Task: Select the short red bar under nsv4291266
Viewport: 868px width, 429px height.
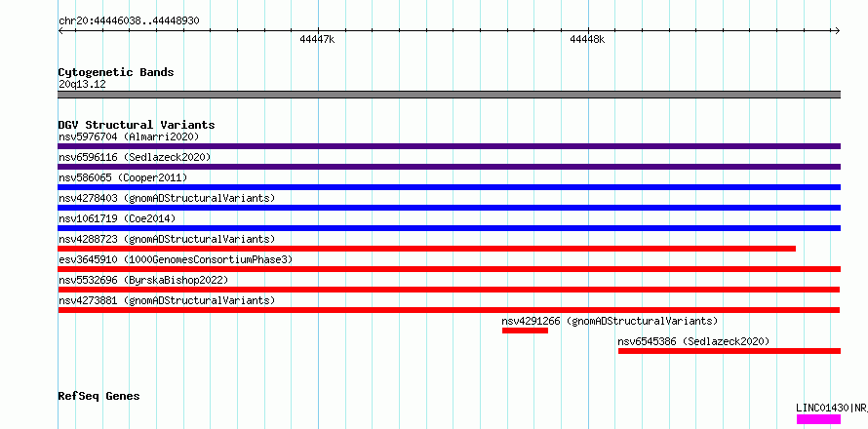Action: [x=525, y=331]
